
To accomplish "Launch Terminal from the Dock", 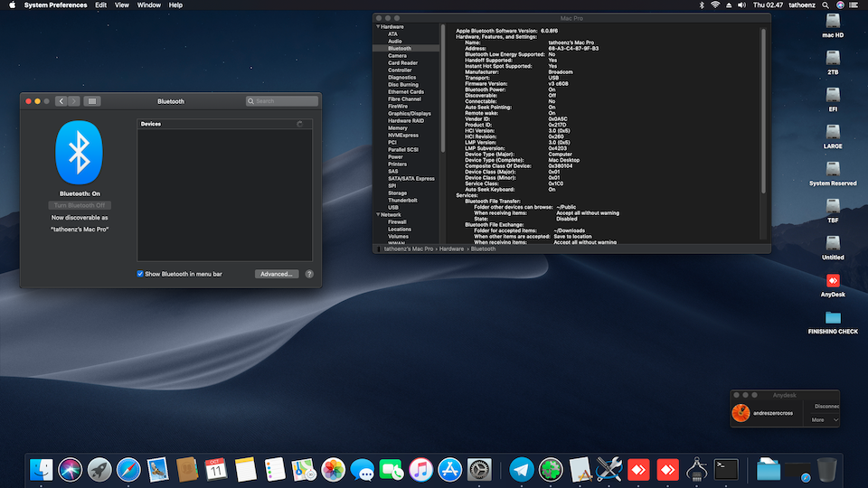I will [726, 469].
